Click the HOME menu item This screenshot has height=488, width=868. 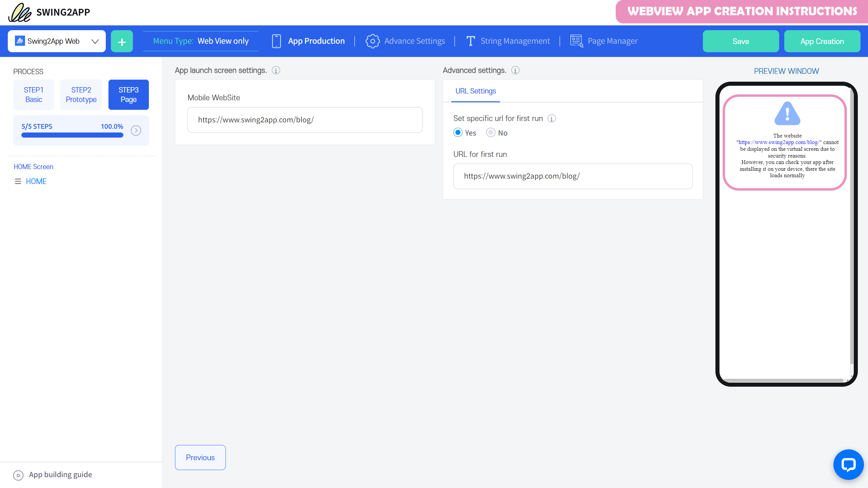click(36, 181)
